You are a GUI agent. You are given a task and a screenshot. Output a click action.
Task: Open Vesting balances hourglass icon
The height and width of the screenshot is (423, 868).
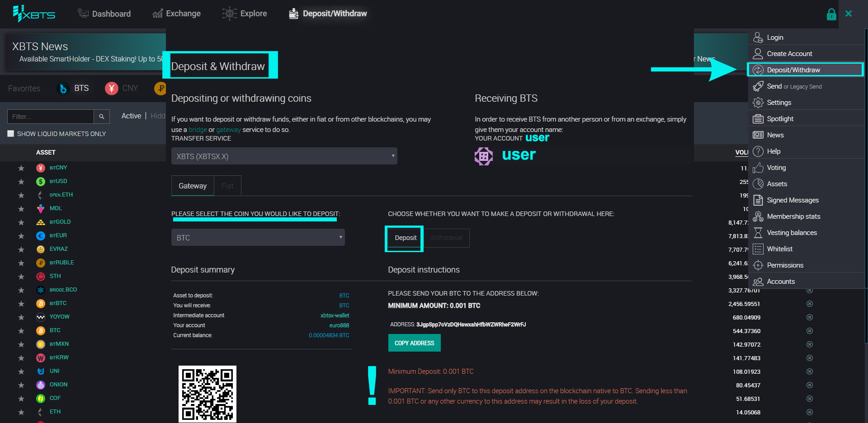coord(758,233)
